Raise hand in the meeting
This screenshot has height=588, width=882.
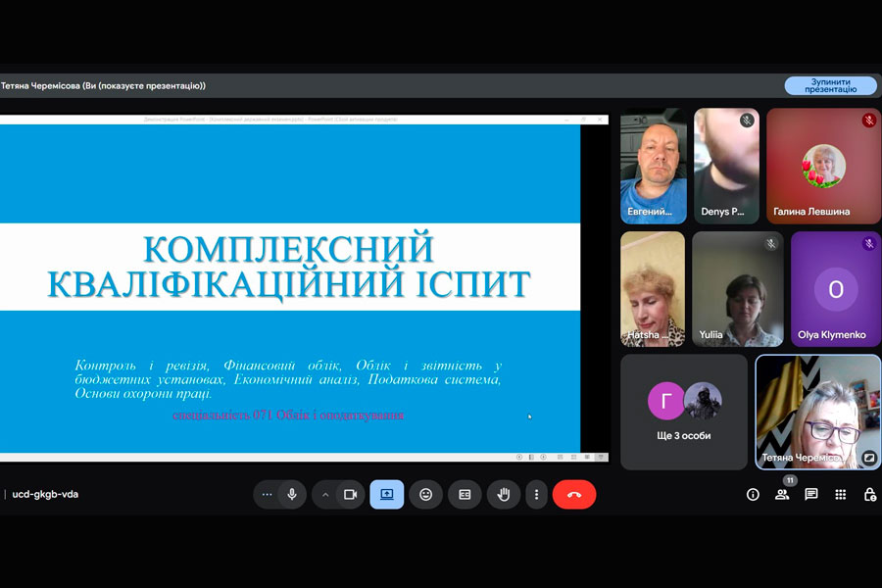coord(504,494)
